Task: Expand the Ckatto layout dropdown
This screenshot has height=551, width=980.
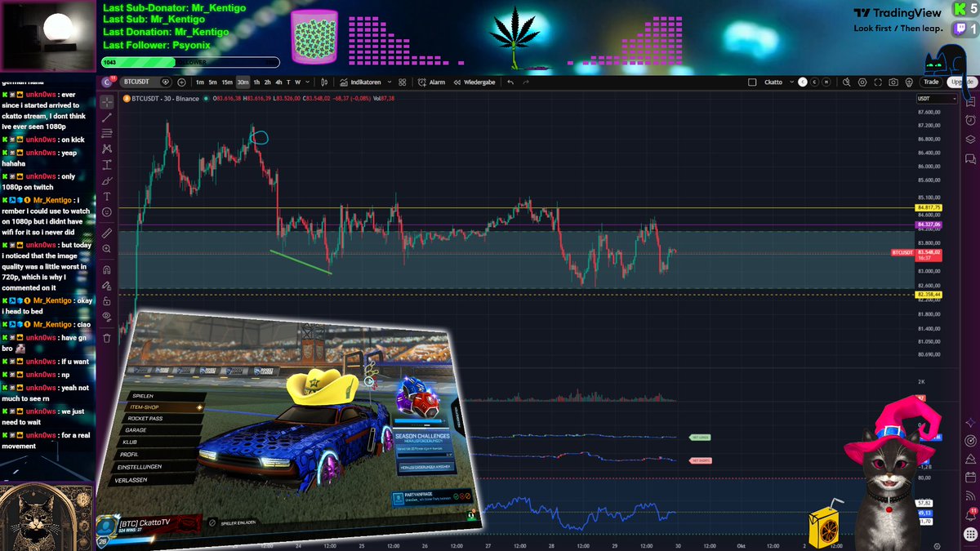Action: pos(792,82)
